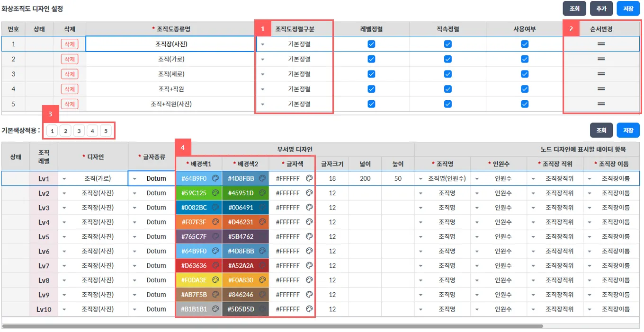Open palette icon for Lv6 글자색 #FFFFFF
The height and width of the screenshot is (332, 644).
coord(310,251)
